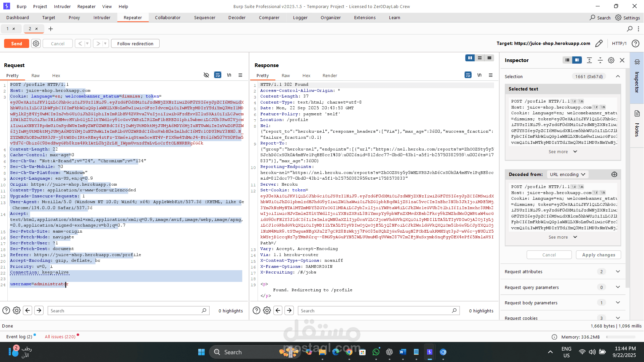Set Inspector to left-docked layout
644x362 pixels.
click(567, 60)
